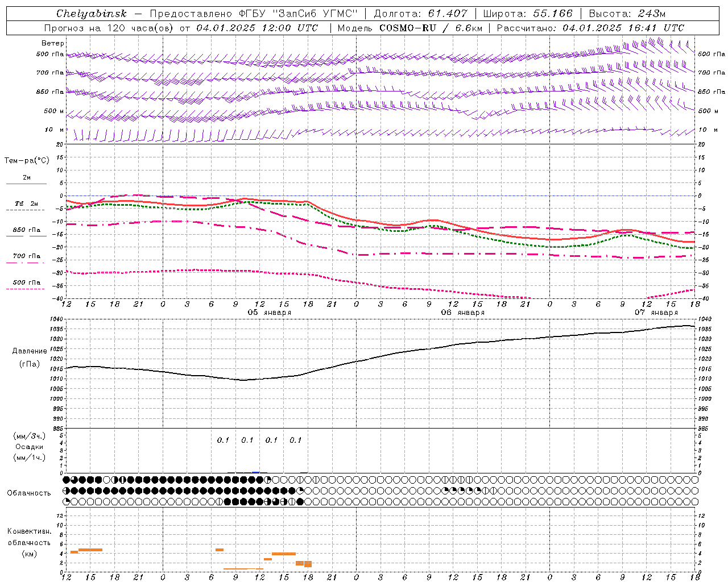
Task: Click the '(км)' convective height unit label
Action: click(29, 554)
